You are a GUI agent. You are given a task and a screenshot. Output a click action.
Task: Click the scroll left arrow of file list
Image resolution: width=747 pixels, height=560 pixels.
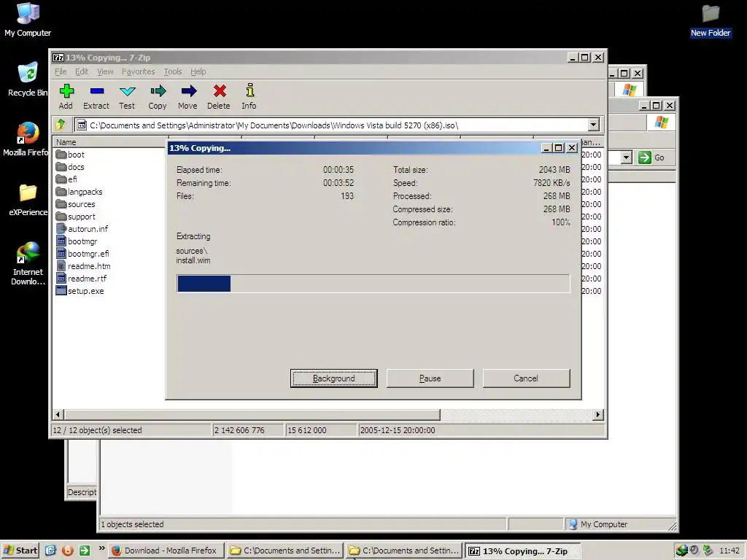pos(58,414)
